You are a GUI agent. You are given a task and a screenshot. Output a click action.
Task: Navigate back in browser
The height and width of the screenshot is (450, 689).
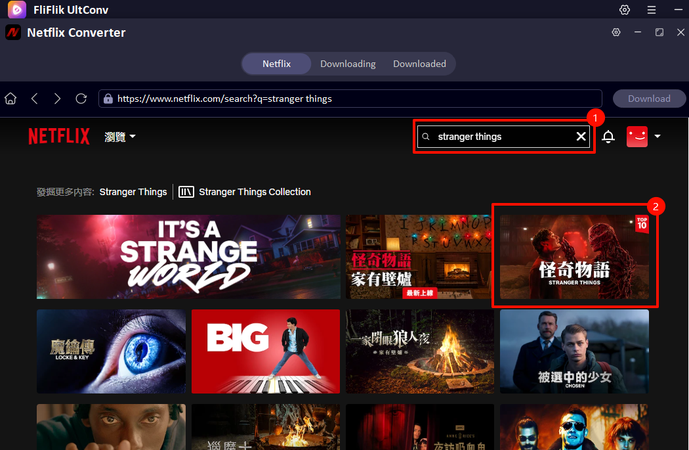35,98
